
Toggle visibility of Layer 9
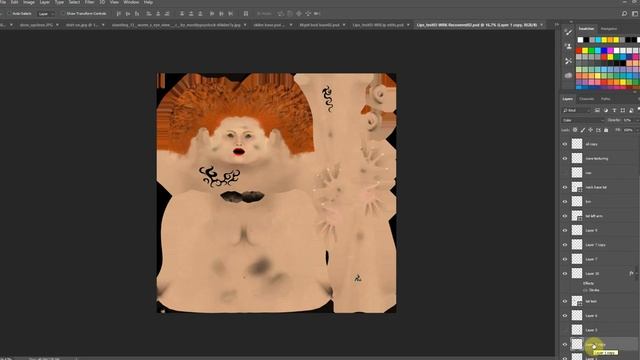click(x=565, y=230)
